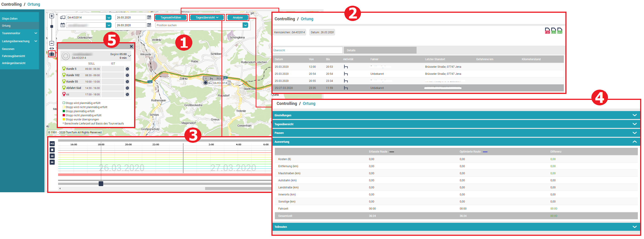Click the Ortung breadcrumb in analysis panel

(309, 104)
